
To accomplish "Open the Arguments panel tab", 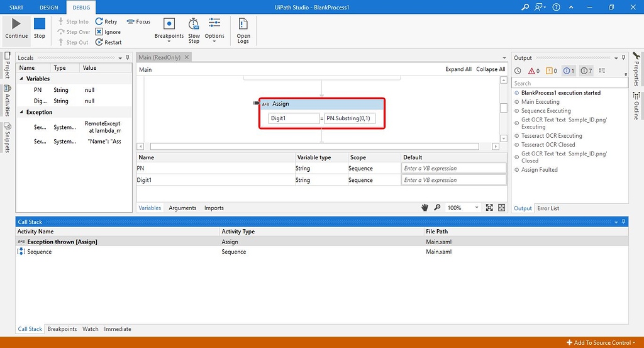I will tap(182, 208).
